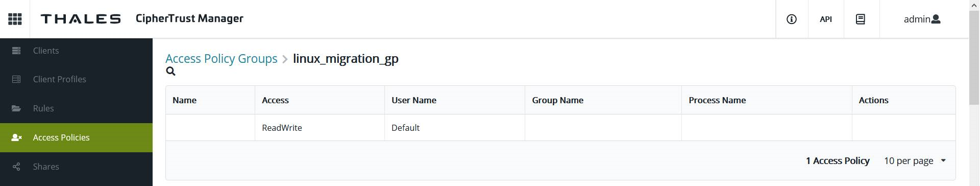
Task: Expand the page size dropdown arrow
Action: coord(943,160)
